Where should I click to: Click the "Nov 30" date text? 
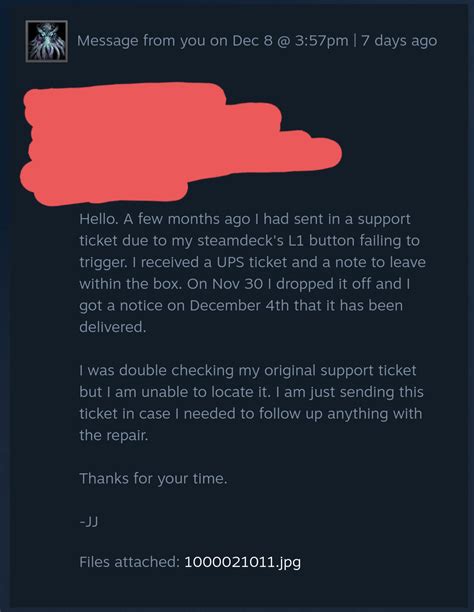pyautogui.click(x=237, y=284)
